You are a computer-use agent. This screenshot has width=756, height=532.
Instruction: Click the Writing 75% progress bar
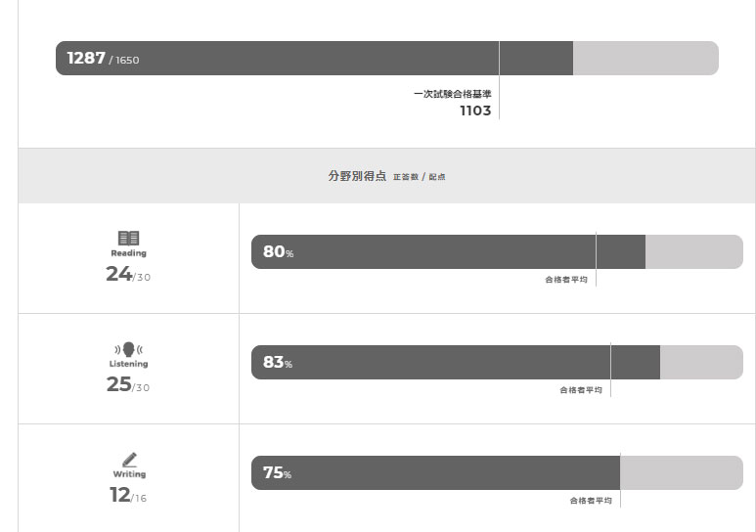pyautogui.click(x=497, y=472)
